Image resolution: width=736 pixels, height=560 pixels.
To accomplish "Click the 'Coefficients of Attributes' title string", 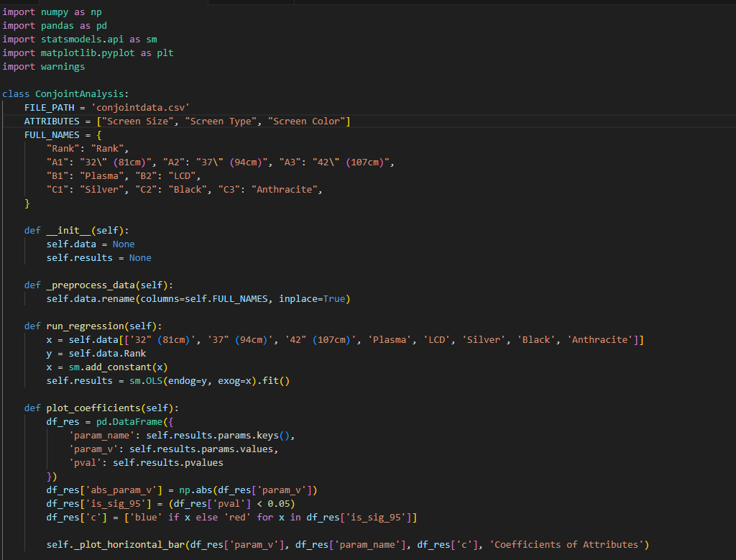I will coord(567,544).
